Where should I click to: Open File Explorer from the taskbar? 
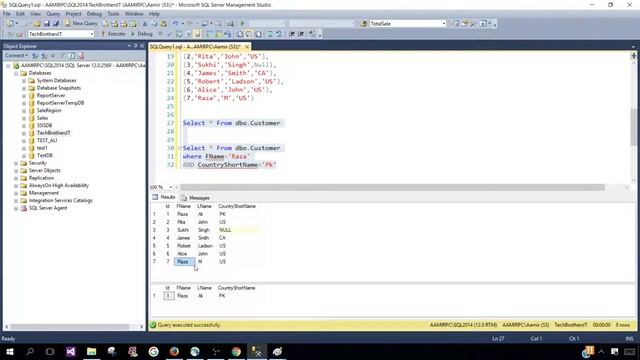[91, 351]
